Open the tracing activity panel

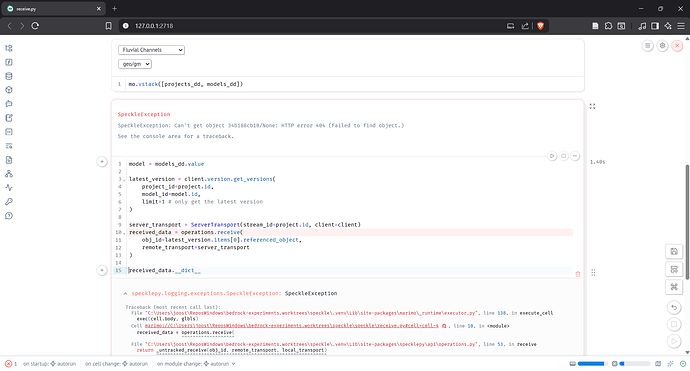[9, 187]
